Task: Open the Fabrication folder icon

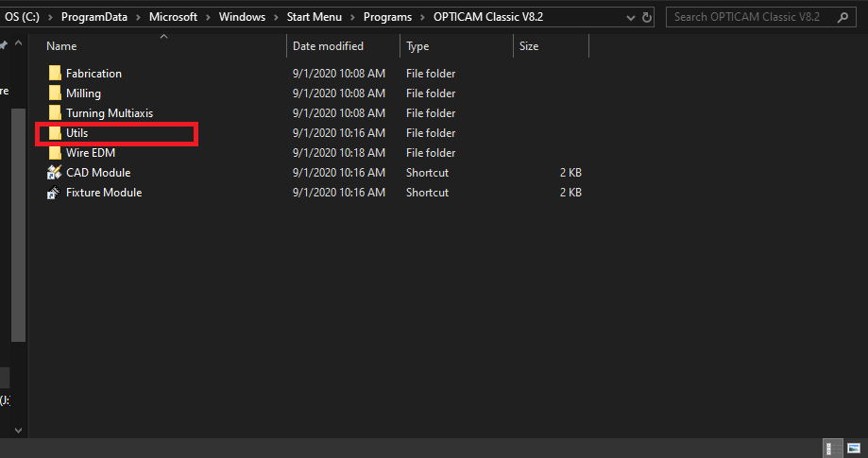Action: [x=55, y=73]
